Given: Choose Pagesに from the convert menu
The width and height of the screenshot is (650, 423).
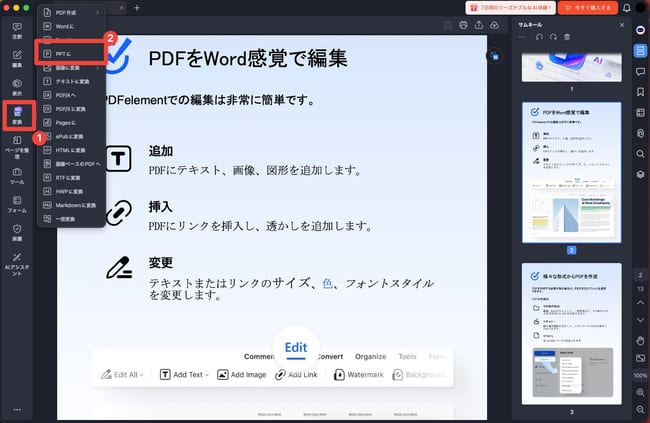Looking at the screenshot, I should (x=72, y=122).
